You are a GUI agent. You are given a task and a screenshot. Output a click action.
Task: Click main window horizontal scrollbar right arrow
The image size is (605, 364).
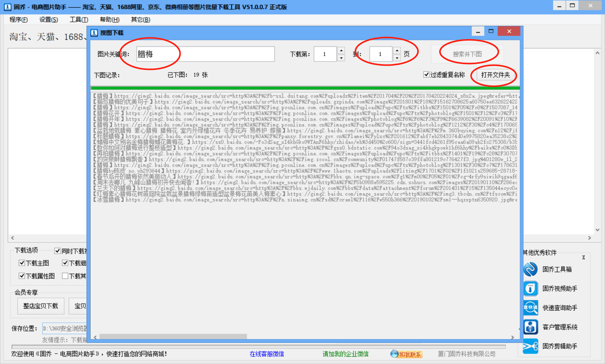click(590, 238)
